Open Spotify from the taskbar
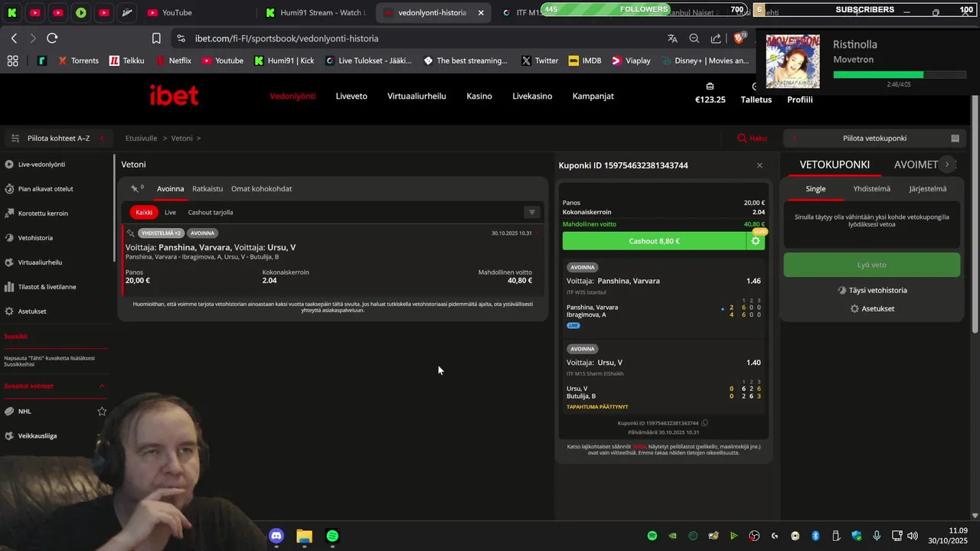This screenshot has width=980, height=551. pos(332,536)
